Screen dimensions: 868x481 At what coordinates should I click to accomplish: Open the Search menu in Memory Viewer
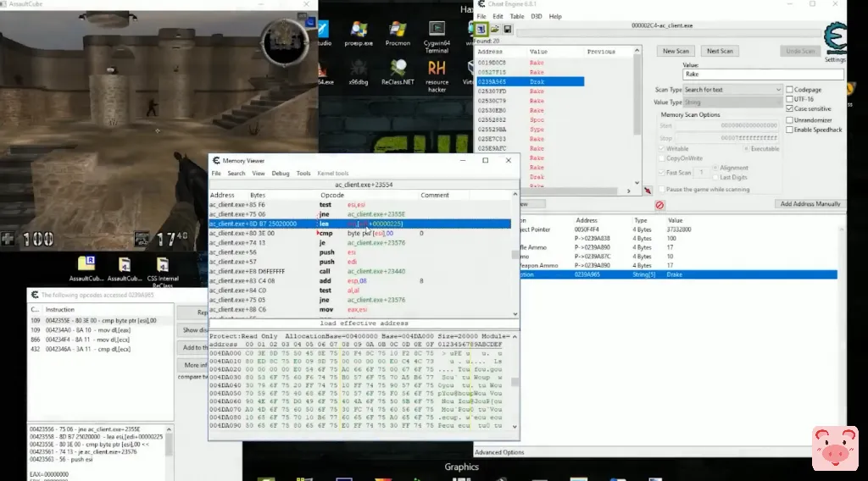pyautogui.click(x=236, y=173)
